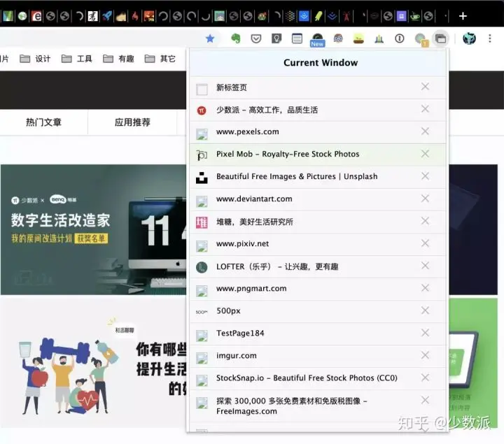Image resolution: width=504 pixels, height=444 pixels.
Task: Click the lightbulb extension icon
Action: (x=276, y=39)
